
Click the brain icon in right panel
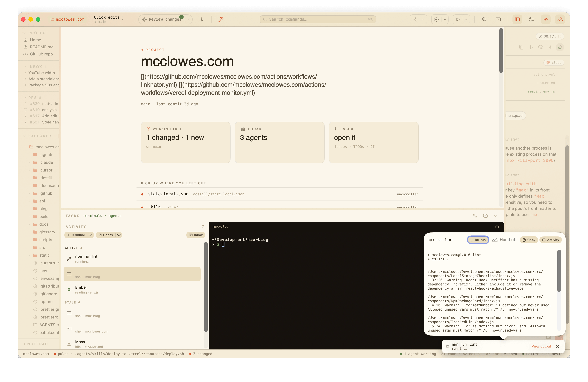pyautogui.click(x=541, y=47)
